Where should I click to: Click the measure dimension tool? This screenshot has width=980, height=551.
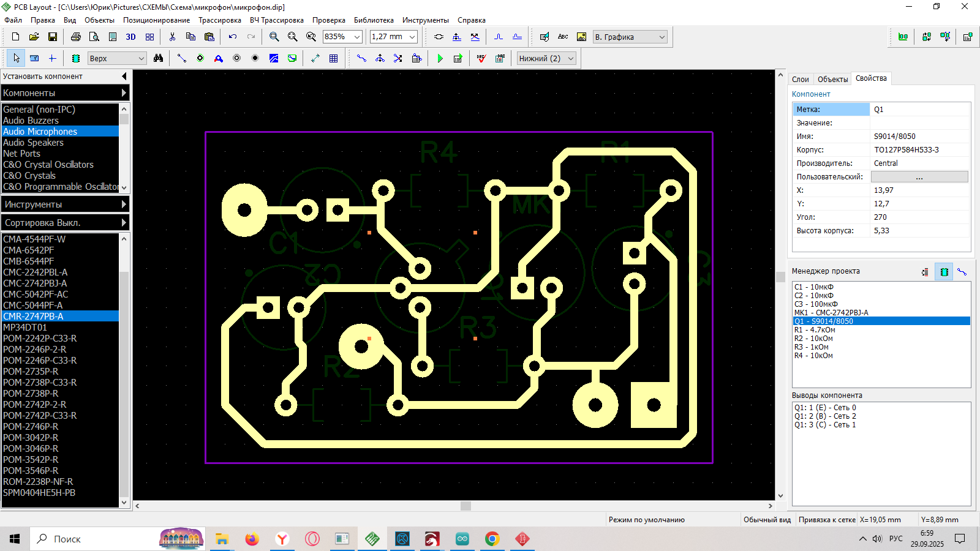click(315, 58)
